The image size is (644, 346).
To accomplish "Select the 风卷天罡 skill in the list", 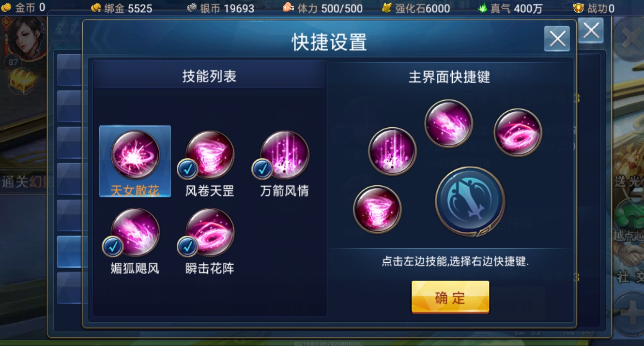I will 210,155.
